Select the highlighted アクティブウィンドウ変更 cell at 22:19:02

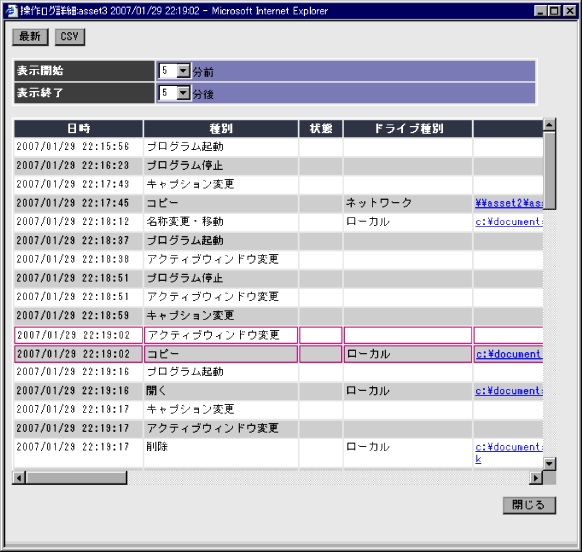[x=221, y=335]
